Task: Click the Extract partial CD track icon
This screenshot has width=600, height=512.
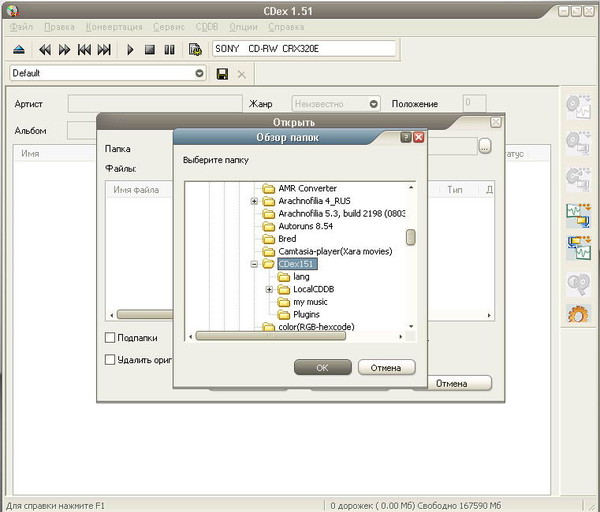Action: click(578, 179)
